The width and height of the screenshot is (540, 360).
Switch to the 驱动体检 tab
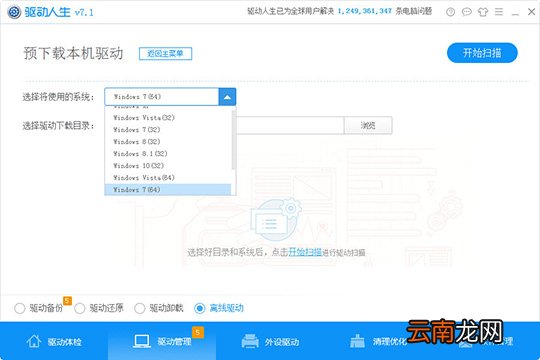[x=54, y=341]
